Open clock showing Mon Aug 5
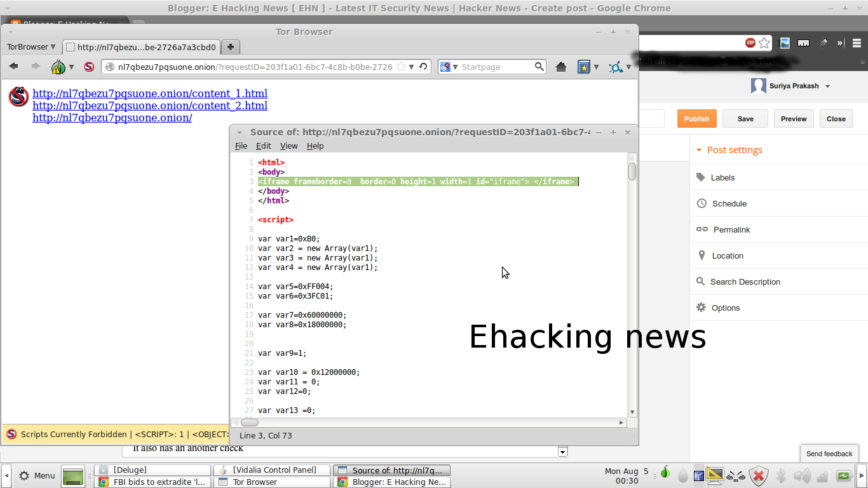This screenshot has height=488, width=868. 625,476
